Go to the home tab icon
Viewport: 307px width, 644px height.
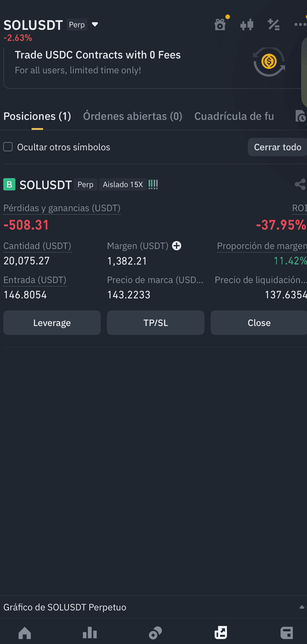coord(25,632)
